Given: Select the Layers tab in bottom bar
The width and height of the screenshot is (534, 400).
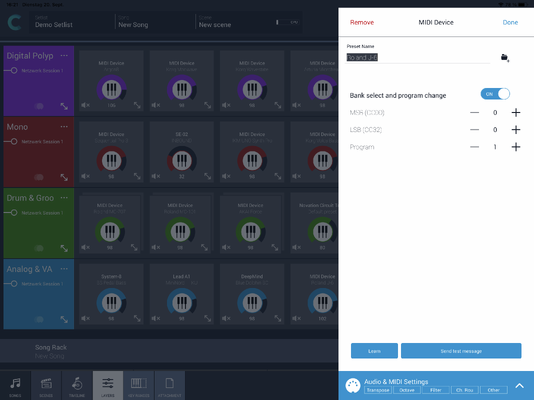Looking at the screenshot, I should pyautogui.click(x=108, y=385).
